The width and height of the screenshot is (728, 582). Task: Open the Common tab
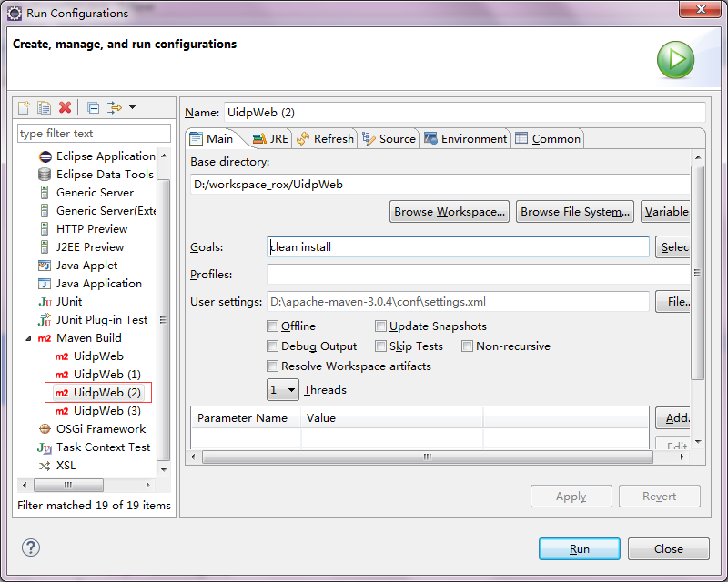548,139
